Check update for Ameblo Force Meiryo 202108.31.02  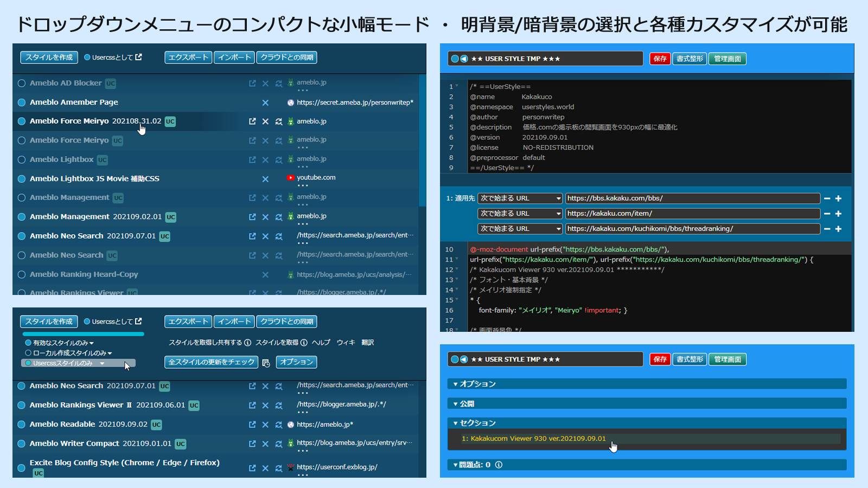click(278, 121)
